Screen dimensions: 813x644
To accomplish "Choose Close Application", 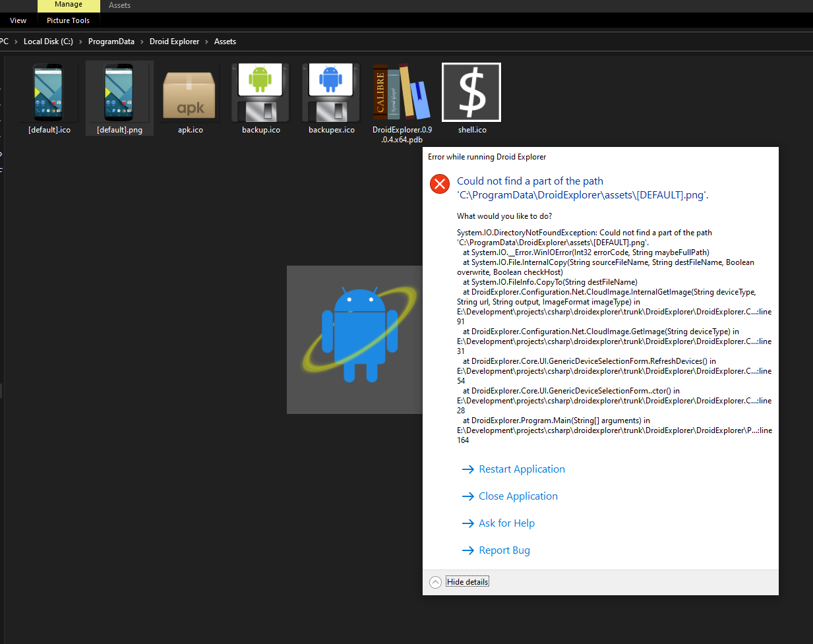I will [518, 496].
